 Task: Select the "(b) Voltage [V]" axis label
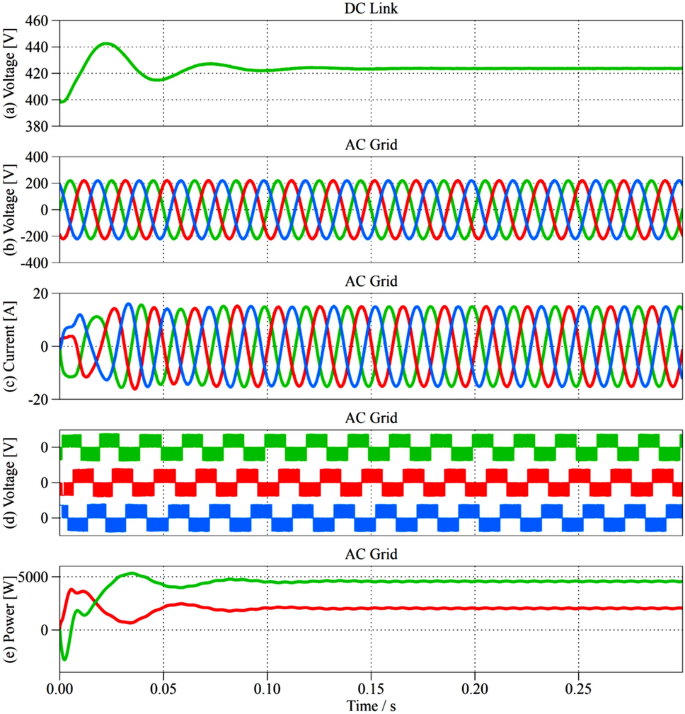pyautogui.click(x=11, y=209)
